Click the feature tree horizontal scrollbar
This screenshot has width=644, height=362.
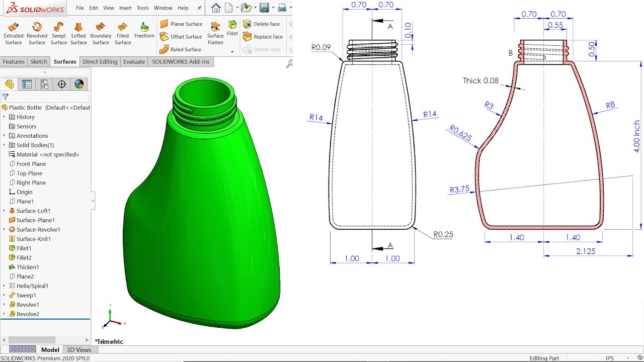tap(32, 340)
